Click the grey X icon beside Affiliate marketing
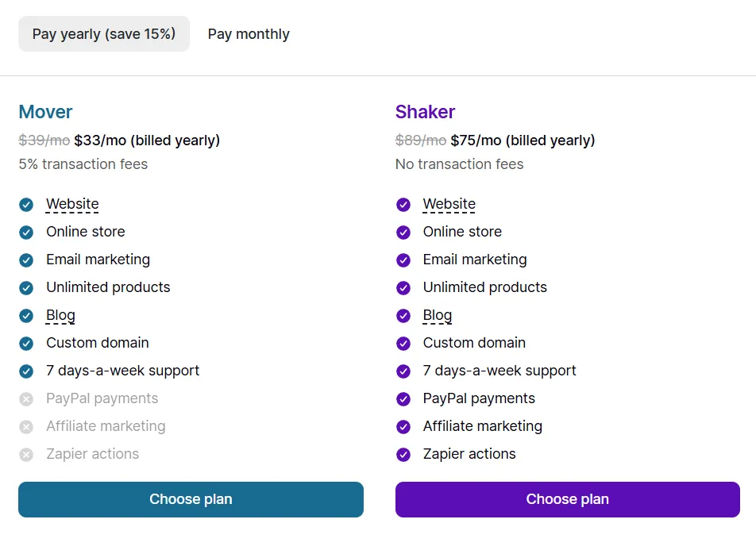The height and width of the screenshot is (550, 756). pos(26,427)
